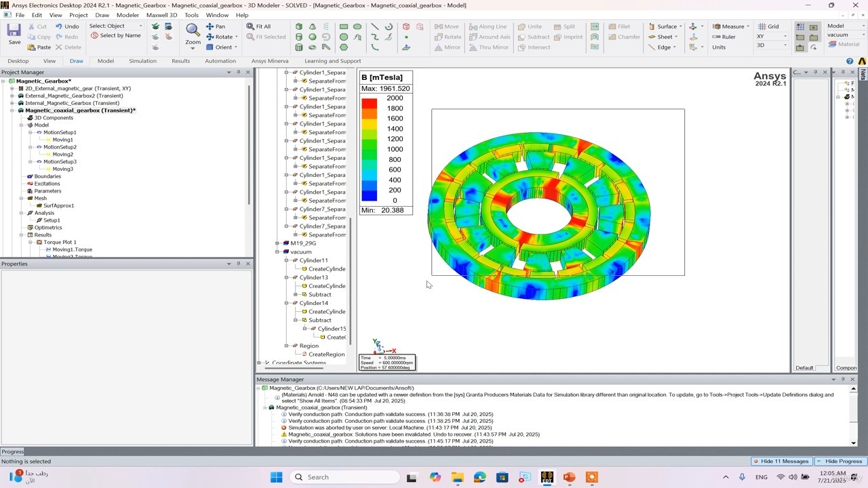Click the green 1000 legend color band

pyautogui.click(x=369, y=150)
